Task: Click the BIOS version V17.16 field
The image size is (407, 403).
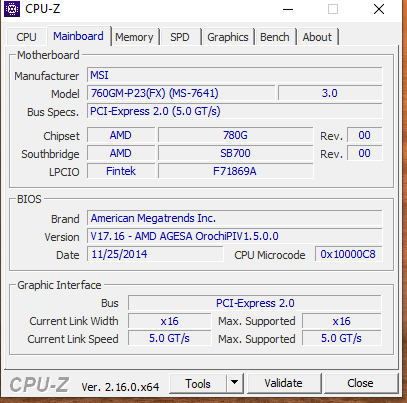Action: click(x=235, y=236)
